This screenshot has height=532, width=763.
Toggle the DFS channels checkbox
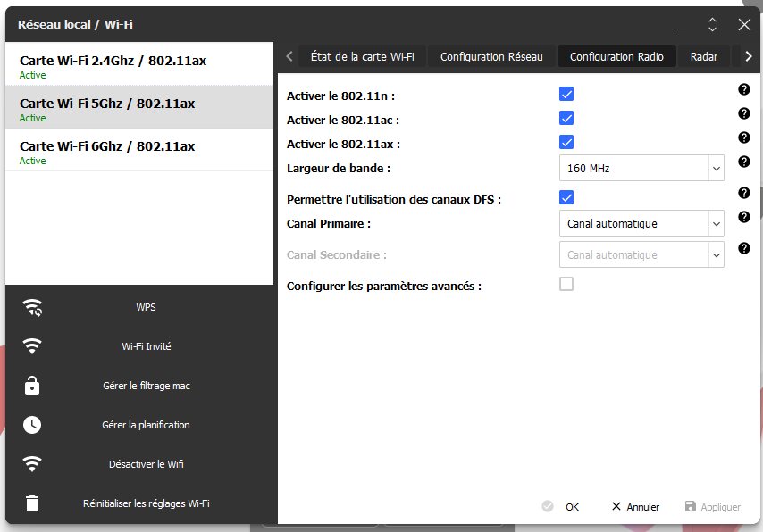click(566, 197)
